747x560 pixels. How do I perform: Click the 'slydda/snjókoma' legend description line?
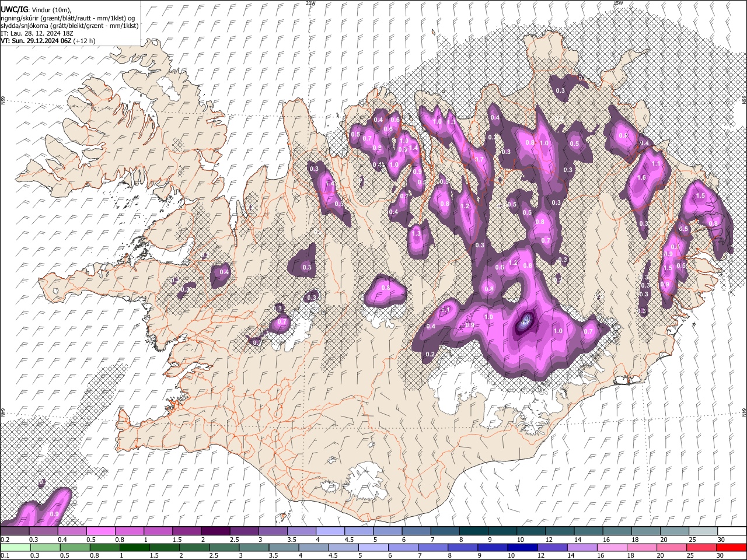pyautogui.click(x=69, y=26)
